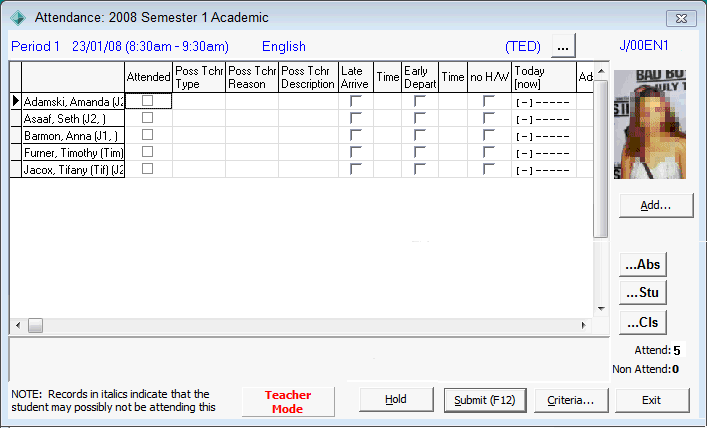Check no H/W for Jacox, Tifany
The height and width of the screenshot is (428, 707).
489,169
